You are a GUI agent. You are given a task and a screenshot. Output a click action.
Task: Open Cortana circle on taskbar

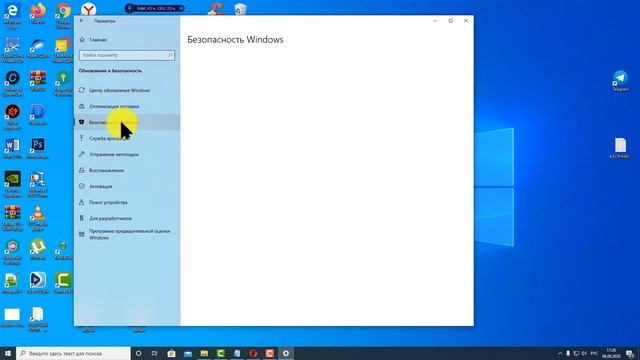(x=138, y=353)
